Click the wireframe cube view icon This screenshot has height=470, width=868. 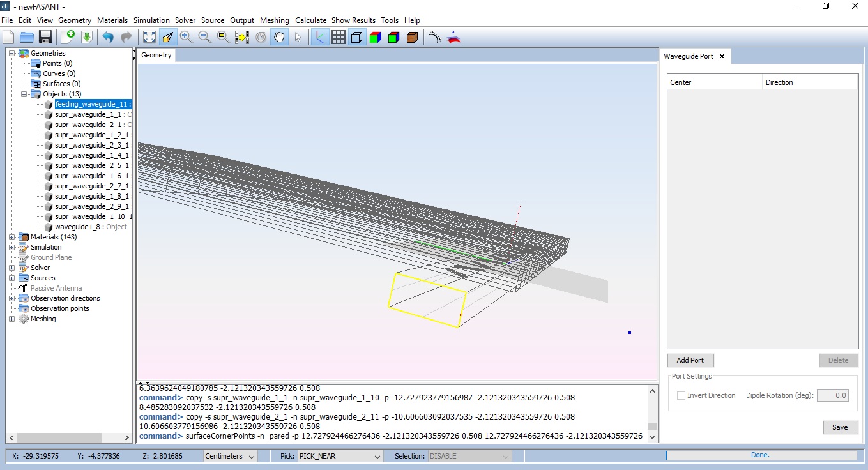point(357,37)
